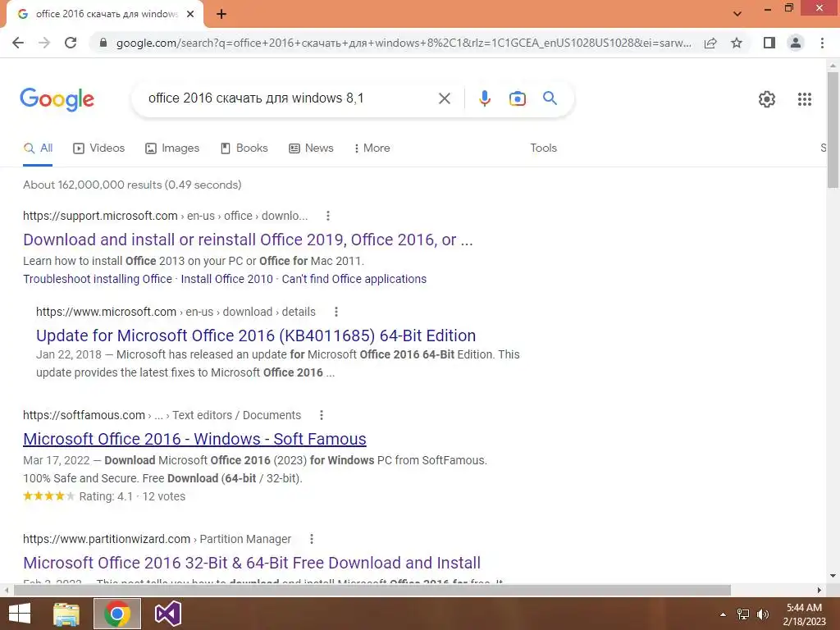Image resolution: width=840 pixels, height=630 pixels.
Task: Open Office 2016 32-Bit & 64-Bit result
Action: (252, 563)
